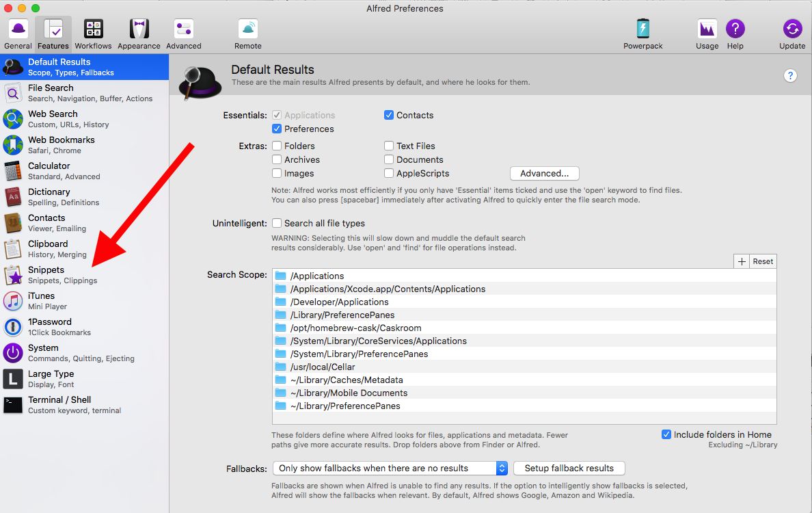Open the Advanced toolbar icon
Image resolution: width=812 pixels, height=513 pixels.
[184, 29]
